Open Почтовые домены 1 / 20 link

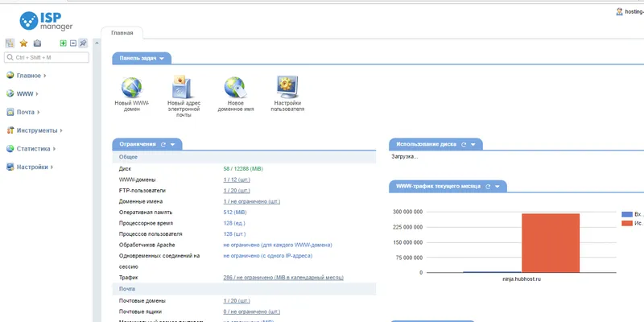pos(237,300)
